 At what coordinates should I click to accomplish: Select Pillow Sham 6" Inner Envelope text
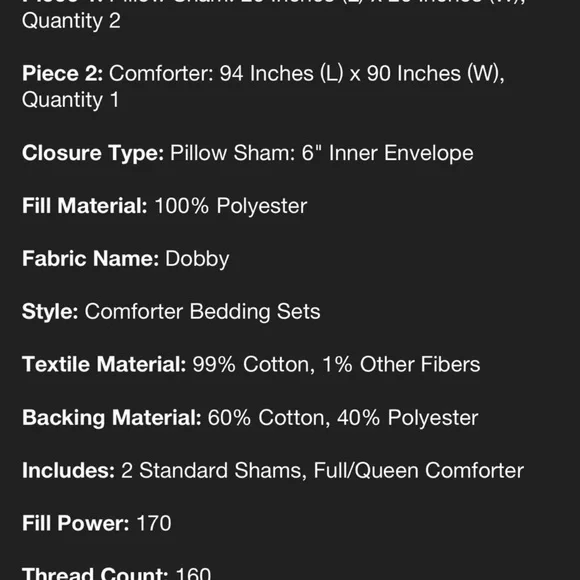pyautogui.click(x=321, y=153)
